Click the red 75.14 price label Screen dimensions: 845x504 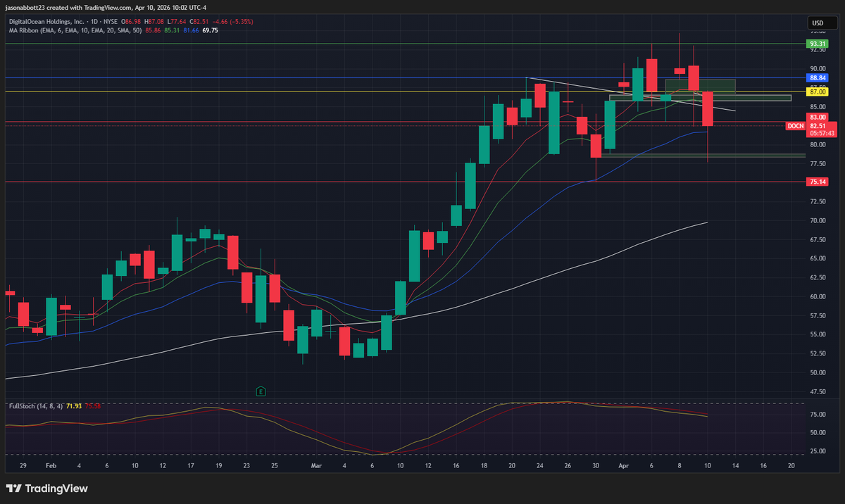click(818, 182)
